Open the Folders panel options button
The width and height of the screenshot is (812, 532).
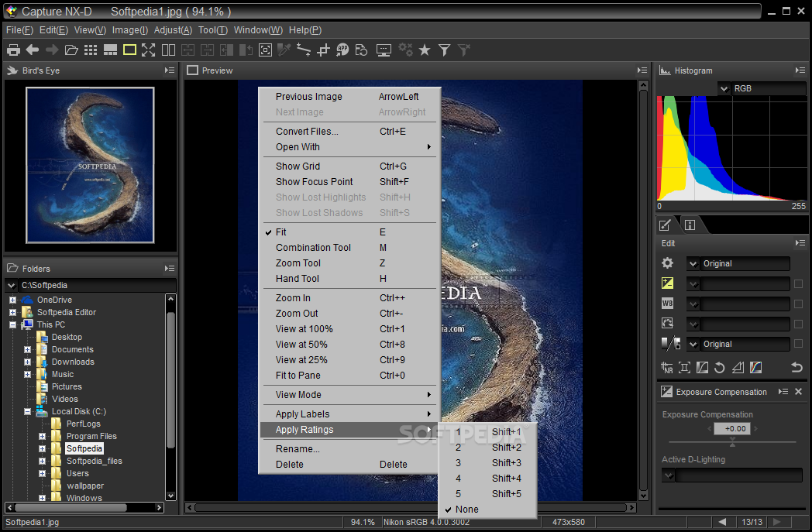170,269
